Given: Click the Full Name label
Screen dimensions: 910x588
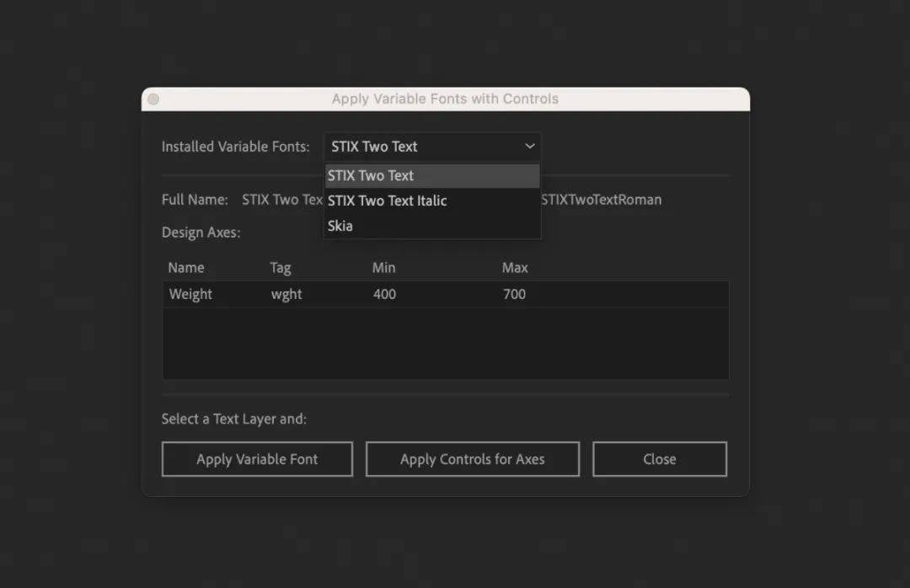Looking at the screenshot, I should pyautogui.click(x=195, y=200).
